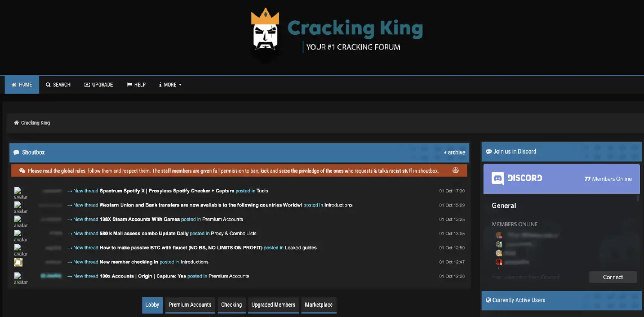Open the SEARCH page from the nav bar
Screen dimensions: 644x317
58,85
